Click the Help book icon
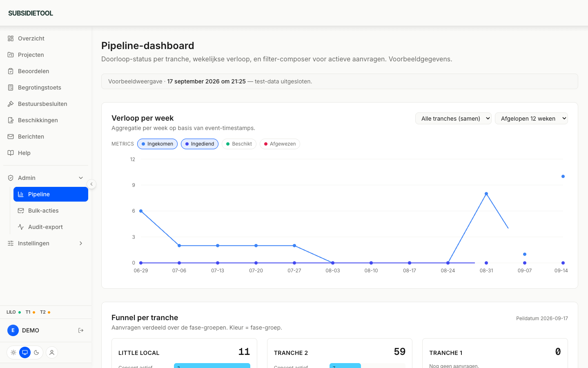This screenshot has height=368, width=588. point(11,153)
